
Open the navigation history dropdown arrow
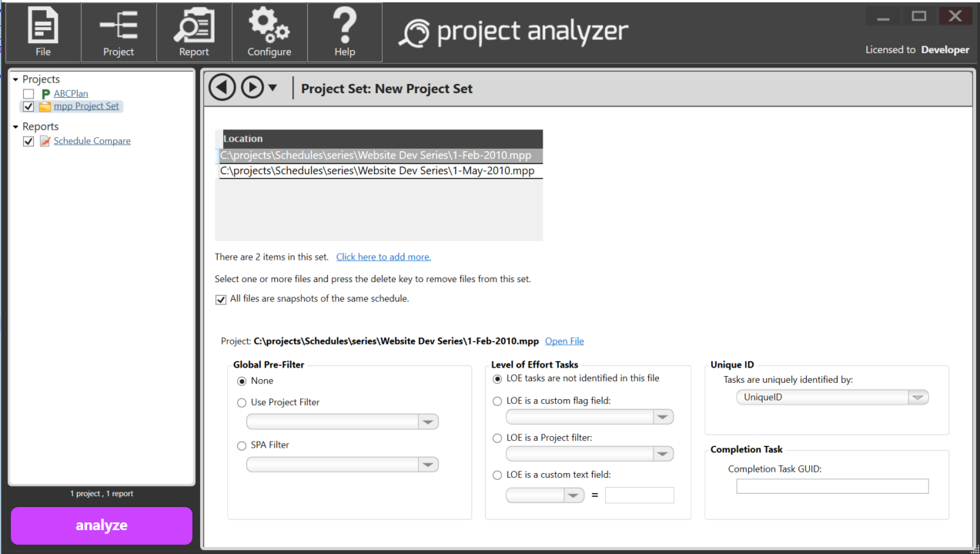point(273,88)
